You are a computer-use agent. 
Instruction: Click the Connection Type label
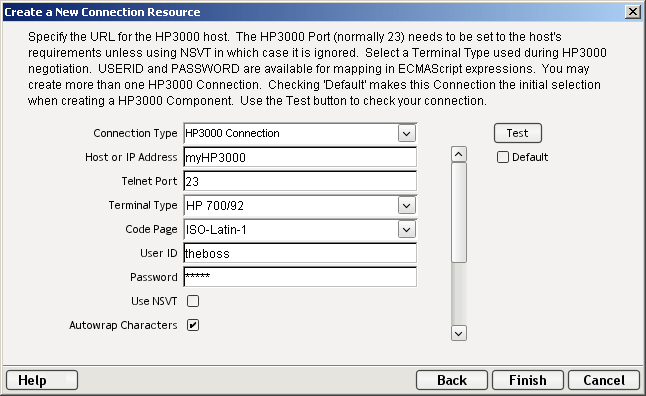coord(135,134)
